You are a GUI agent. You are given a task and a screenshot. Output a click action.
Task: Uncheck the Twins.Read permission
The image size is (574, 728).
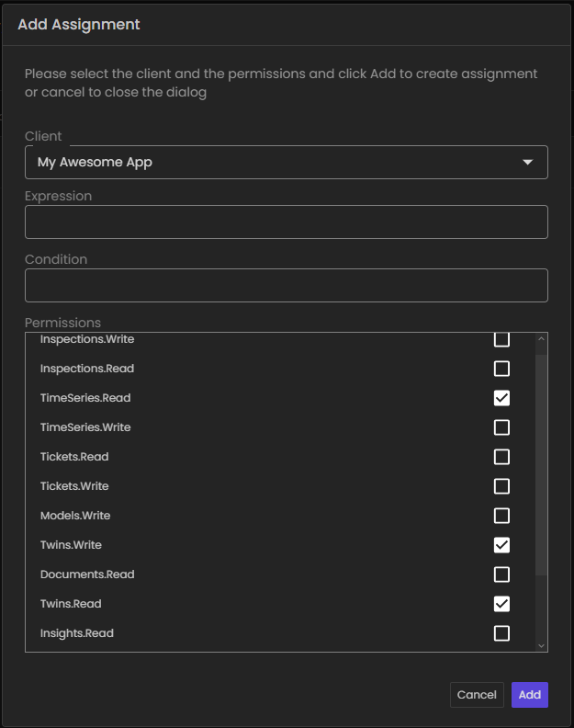click(x=501, y=604)
